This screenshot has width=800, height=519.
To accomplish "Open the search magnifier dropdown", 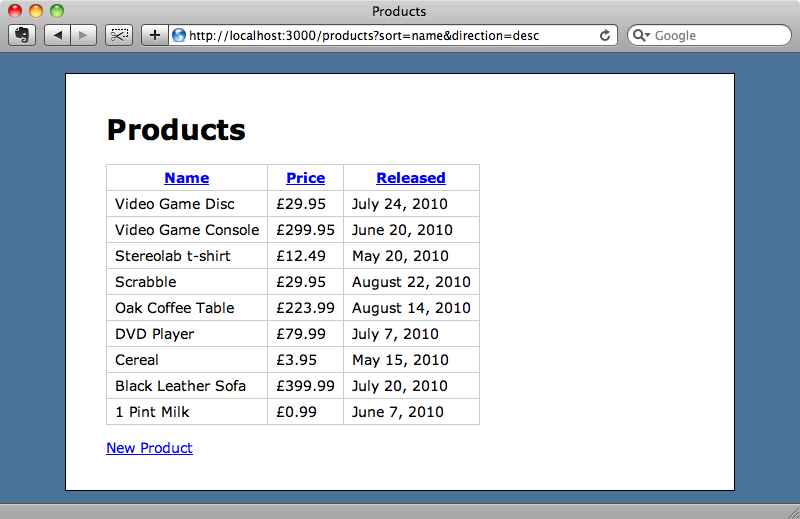I will 641,35.
